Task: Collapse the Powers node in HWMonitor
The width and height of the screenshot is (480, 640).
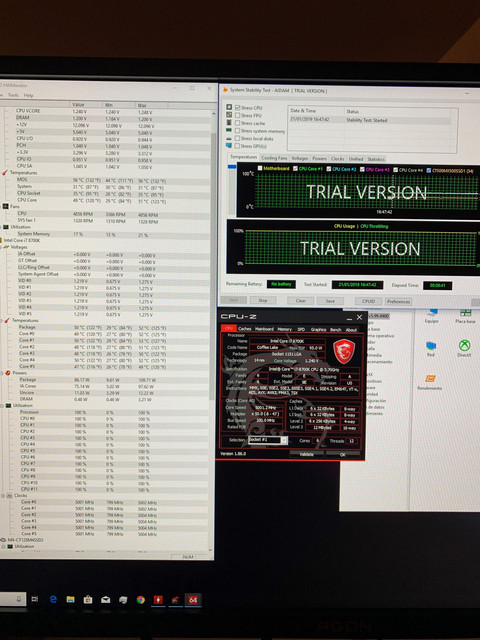Action: tap(2, 373)
